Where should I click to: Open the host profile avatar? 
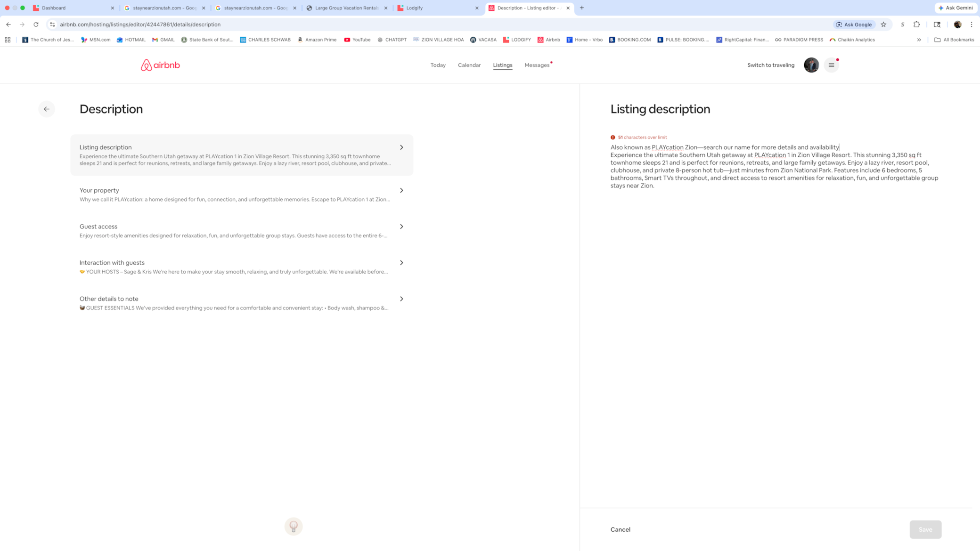[x=811, y=65]
